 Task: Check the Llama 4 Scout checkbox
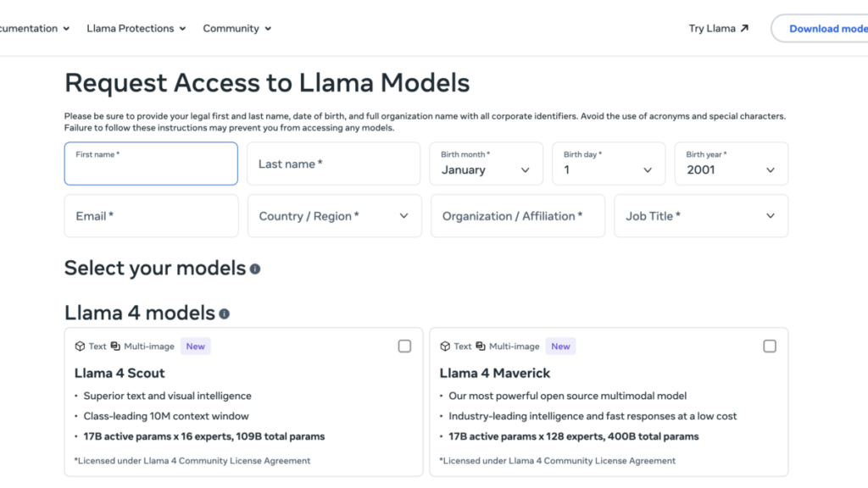[404, 347]
